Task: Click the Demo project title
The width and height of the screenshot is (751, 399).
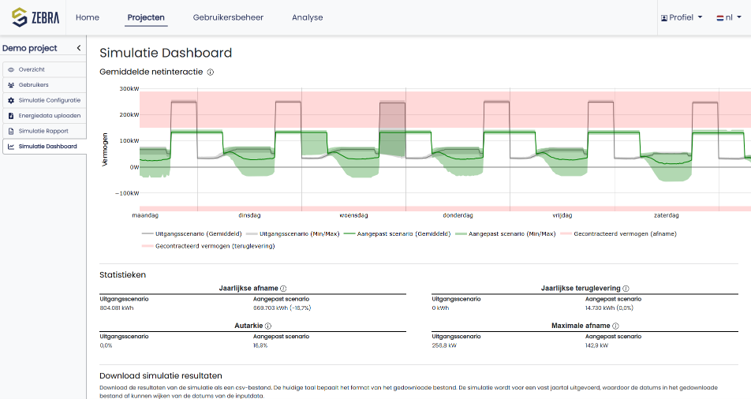Action: (30, 48)
